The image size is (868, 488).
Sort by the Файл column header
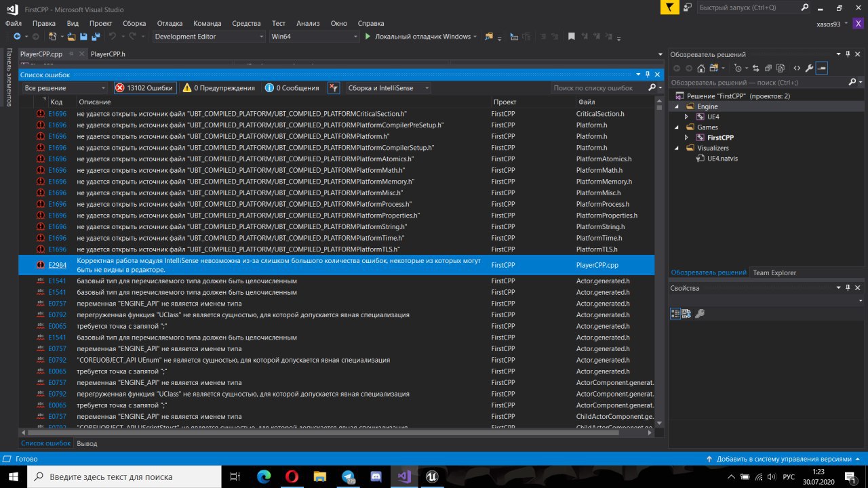(x=585, y=102)
